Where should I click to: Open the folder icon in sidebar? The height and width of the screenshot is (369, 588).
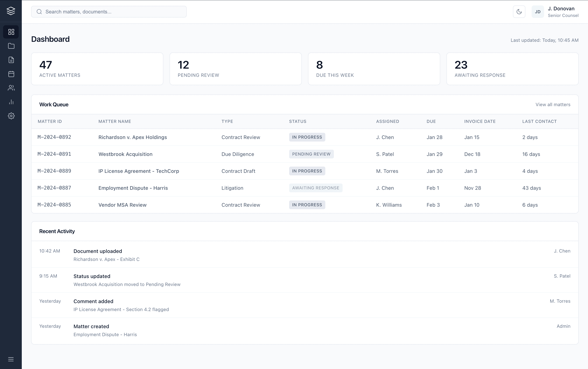11,46
